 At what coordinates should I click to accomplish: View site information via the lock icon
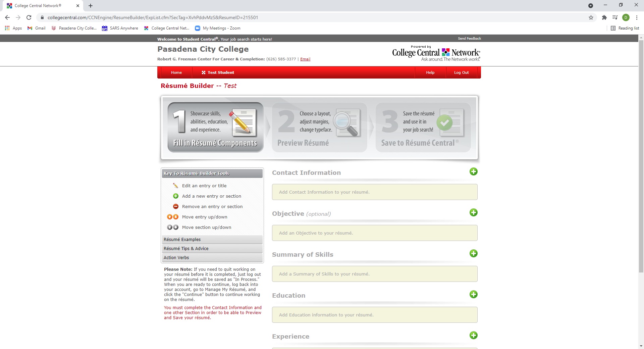(x=42, y=17)
